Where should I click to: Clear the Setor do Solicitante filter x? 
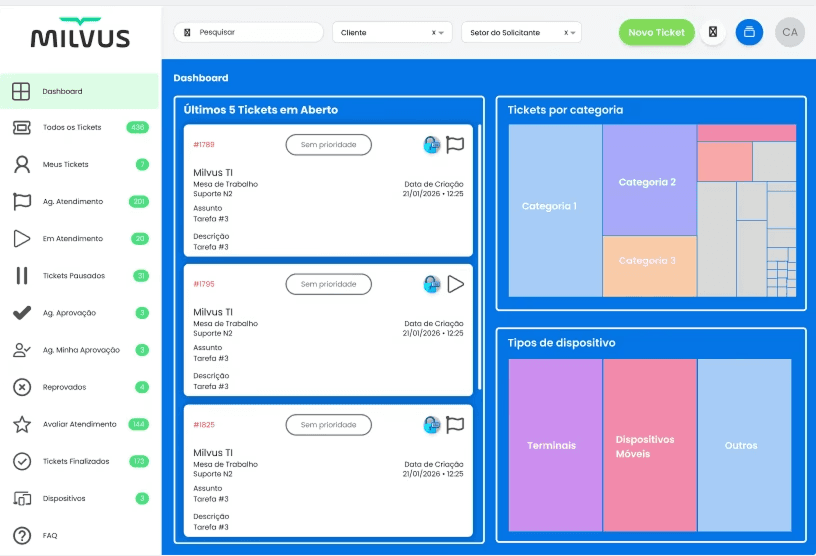tap(566, 33)
